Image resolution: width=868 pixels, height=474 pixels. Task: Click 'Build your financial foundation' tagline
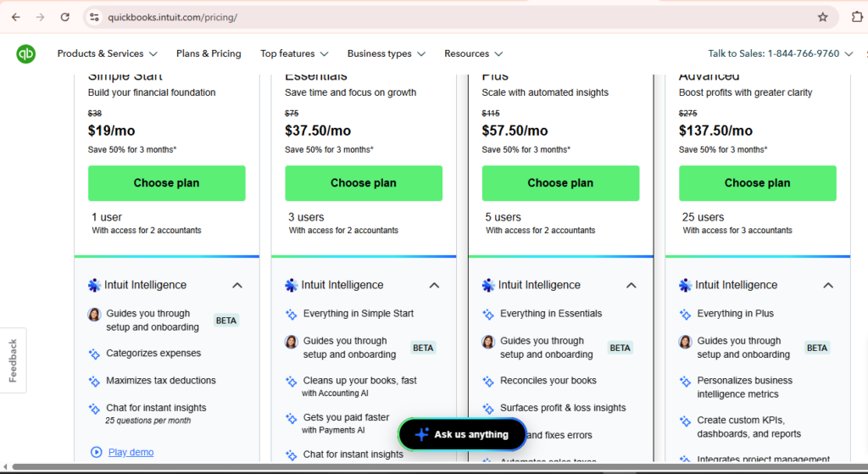coord(152,92)
